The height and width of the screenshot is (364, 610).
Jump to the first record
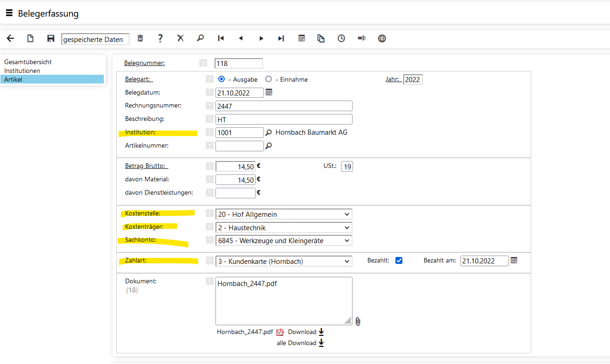click(221, 39)
